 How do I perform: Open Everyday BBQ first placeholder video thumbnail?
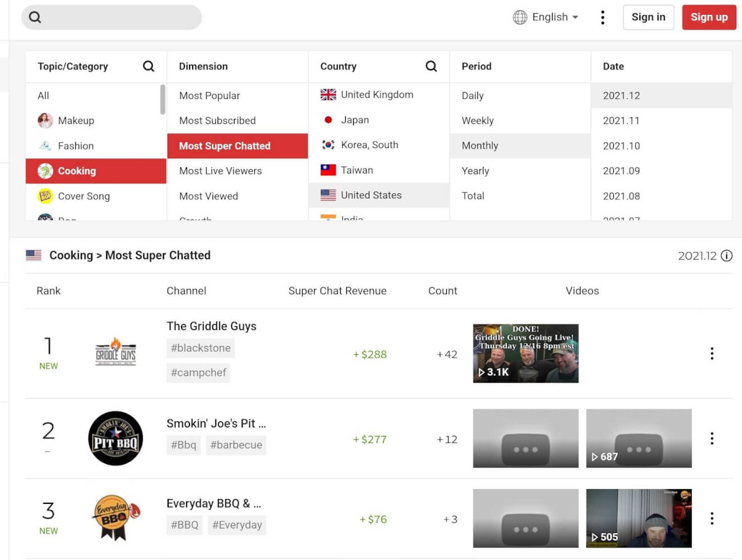(x=526, y=518)
